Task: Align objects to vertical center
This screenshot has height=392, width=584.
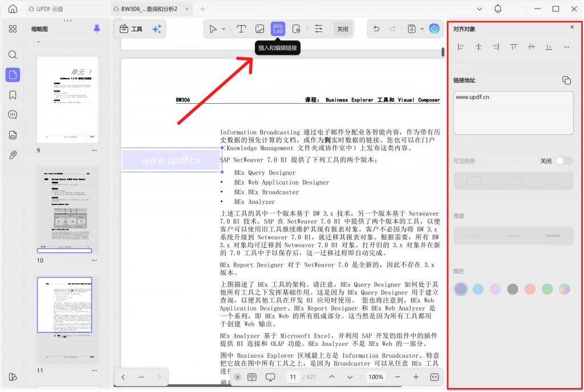Action: coord(532,47)
